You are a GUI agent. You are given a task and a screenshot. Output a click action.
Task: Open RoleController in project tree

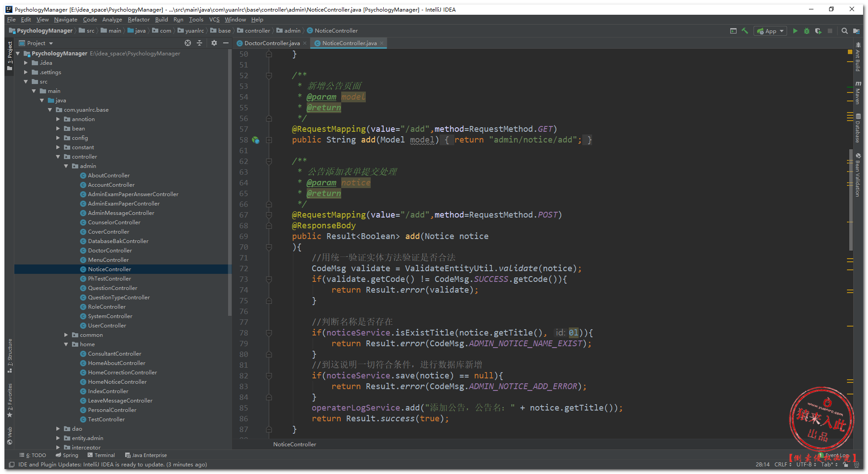pyautogui.click(x=107, y=306)
